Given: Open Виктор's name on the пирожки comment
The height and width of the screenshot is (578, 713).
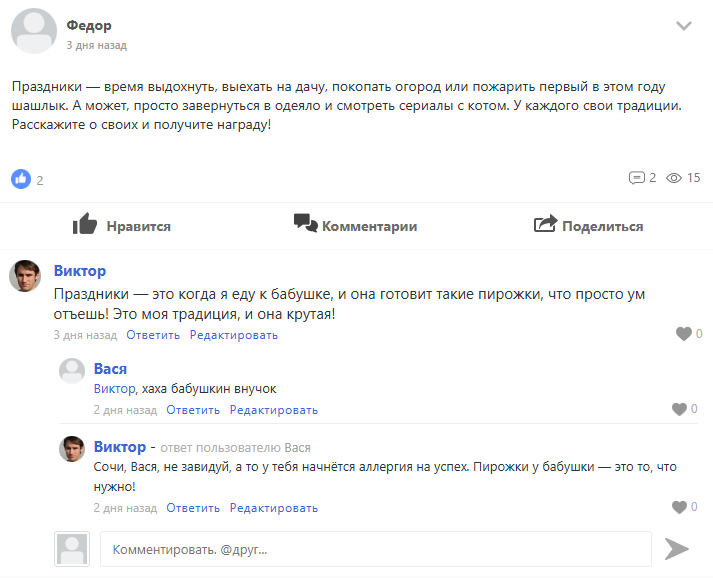Looking at the screenshot, I should point(80,271).
